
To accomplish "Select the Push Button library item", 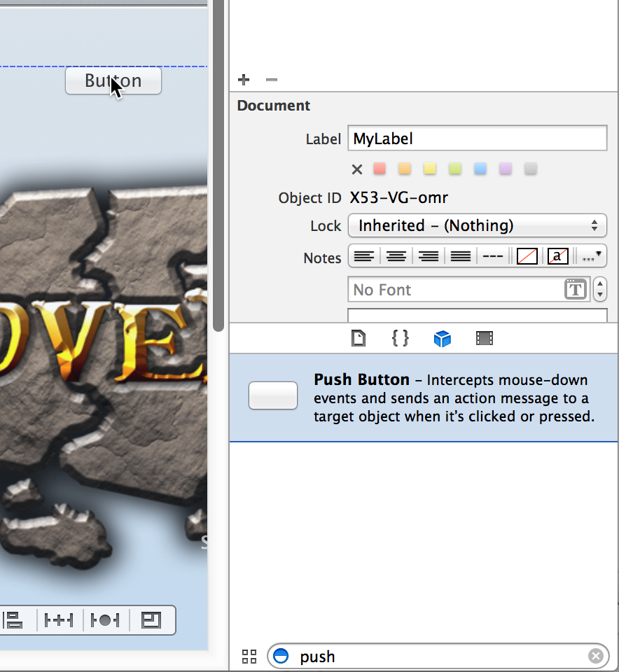I will 424,398.
